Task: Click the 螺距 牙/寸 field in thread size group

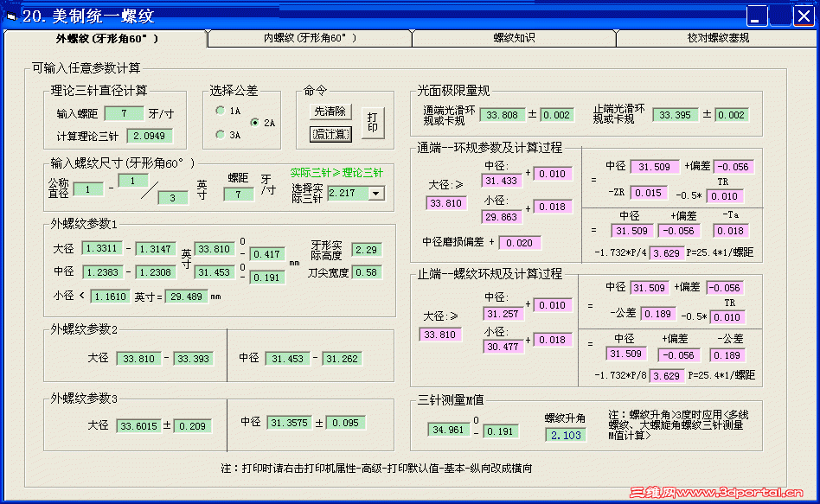Action: pyautogui.click(x=239, y=195)
